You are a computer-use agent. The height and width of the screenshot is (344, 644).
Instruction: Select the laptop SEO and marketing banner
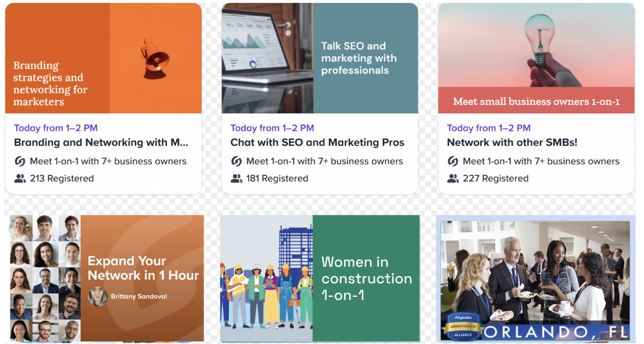[x=320, y=58]
